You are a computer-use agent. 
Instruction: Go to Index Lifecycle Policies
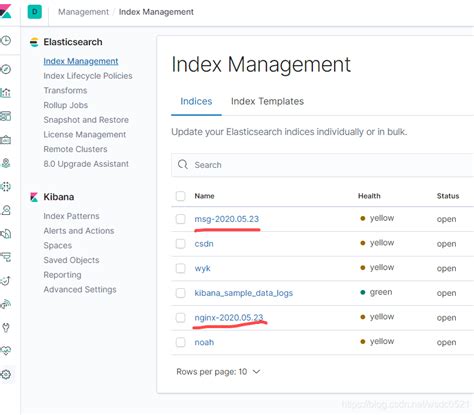[x=88, y=76]
